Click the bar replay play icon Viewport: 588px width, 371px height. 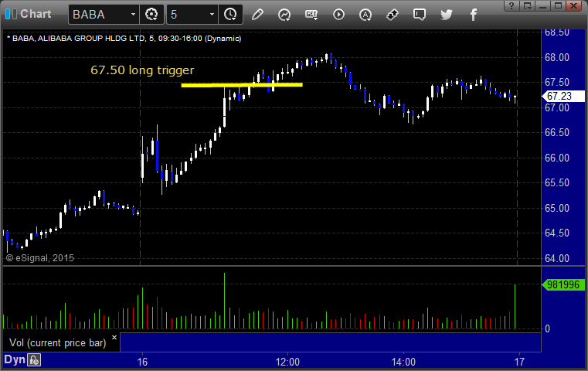point(338,15)
